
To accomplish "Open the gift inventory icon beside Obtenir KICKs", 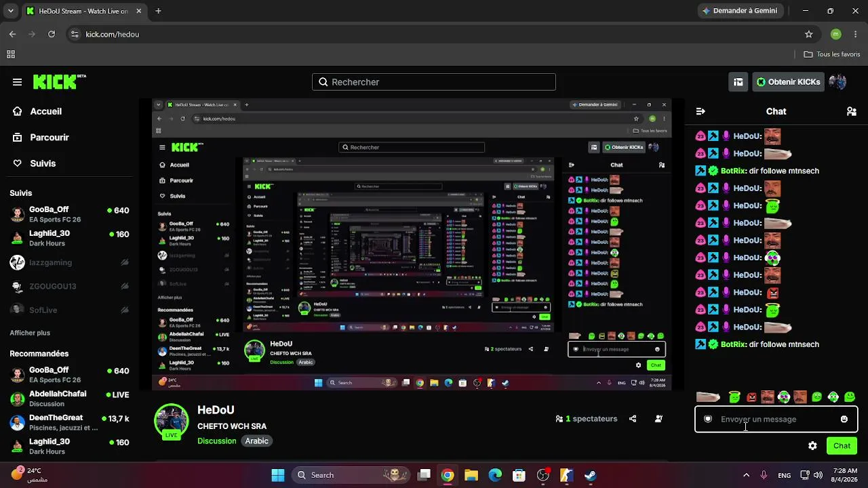I will coord(738,82).
